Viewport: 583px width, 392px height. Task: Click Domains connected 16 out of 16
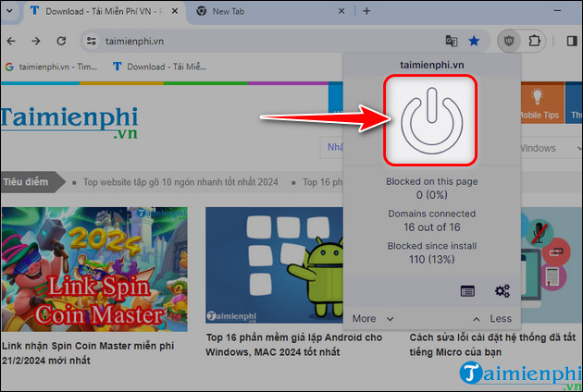point(431,220)
